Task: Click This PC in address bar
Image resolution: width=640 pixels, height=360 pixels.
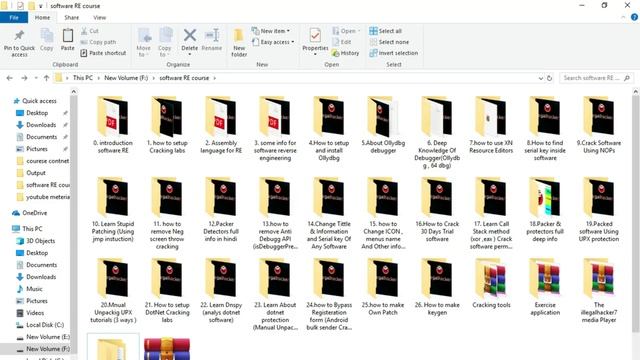Action: (x=83, y=78)
